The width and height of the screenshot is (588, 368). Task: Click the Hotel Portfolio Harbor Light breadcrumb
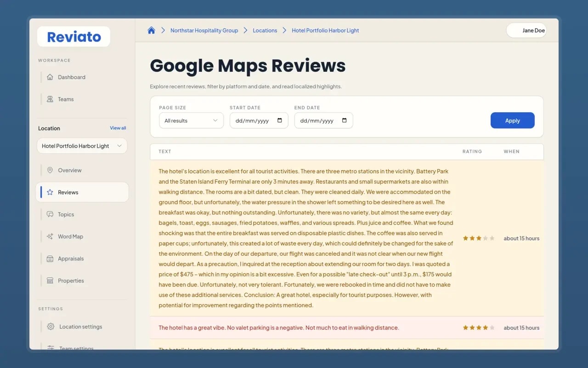325,30
